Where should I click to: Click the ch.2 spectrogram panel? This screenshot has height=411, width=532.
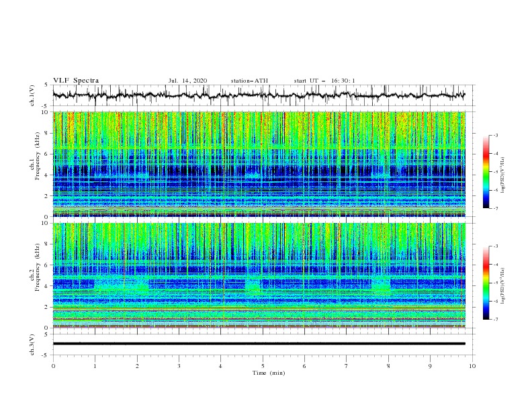(x=259, y=275)
